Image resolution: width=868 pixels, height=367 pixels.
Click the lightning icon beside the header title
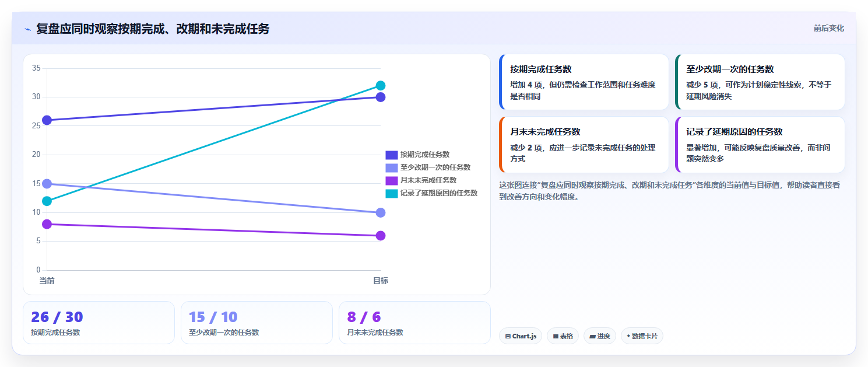(x=27, y=29)
